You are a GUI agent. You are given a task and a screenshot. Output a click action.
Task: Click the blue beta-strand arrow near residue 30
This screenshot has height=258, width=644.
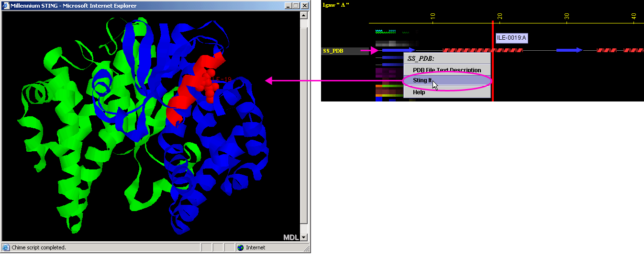pos(569,50)
